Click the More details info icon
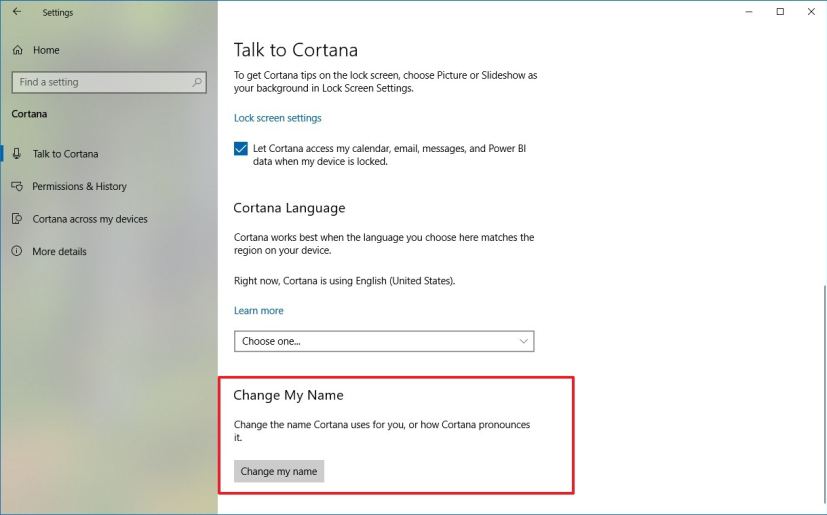 click(x=16, y=251)
